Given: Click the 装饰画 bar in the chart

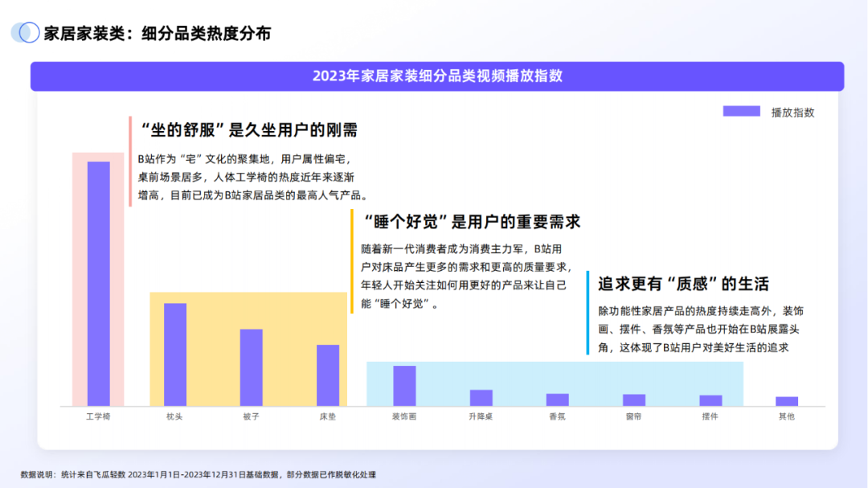Looking at the screenshot, I should coord(403,386).
